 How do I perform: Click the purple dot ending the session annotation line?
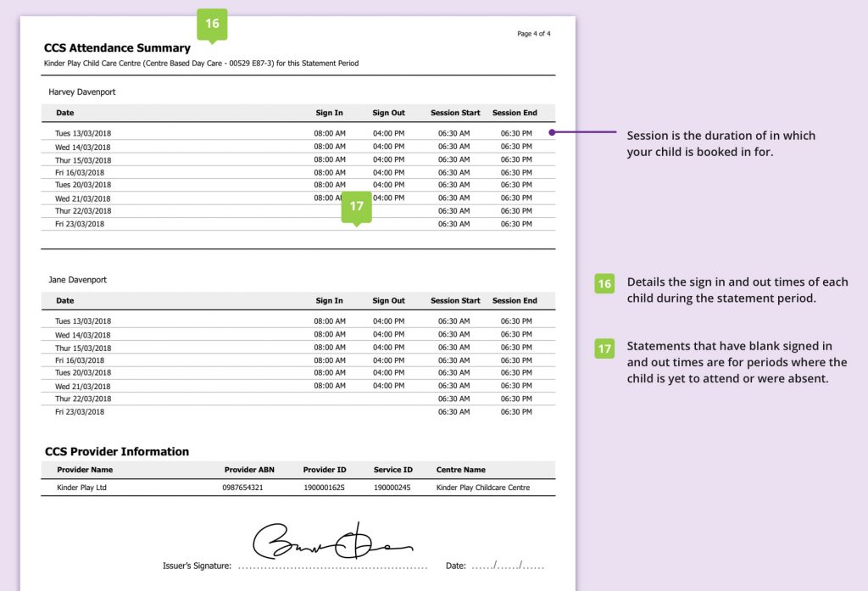coord(552,132)
